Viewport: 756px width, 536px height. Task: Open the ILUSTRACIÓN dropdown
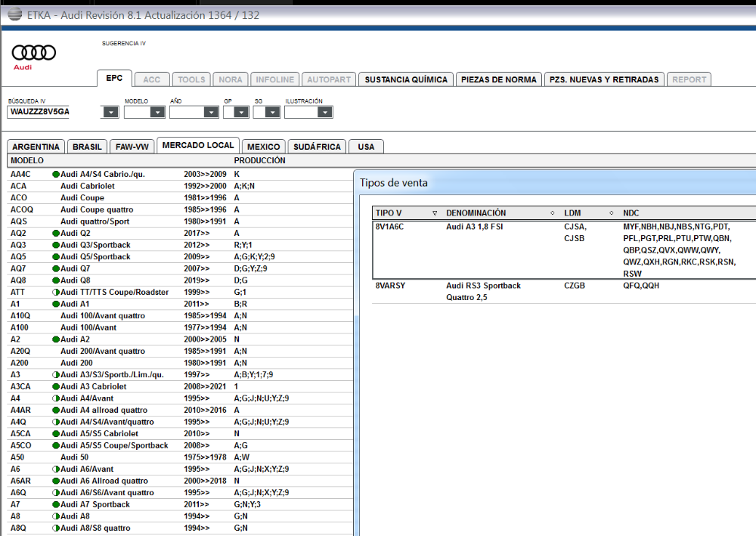325,113
